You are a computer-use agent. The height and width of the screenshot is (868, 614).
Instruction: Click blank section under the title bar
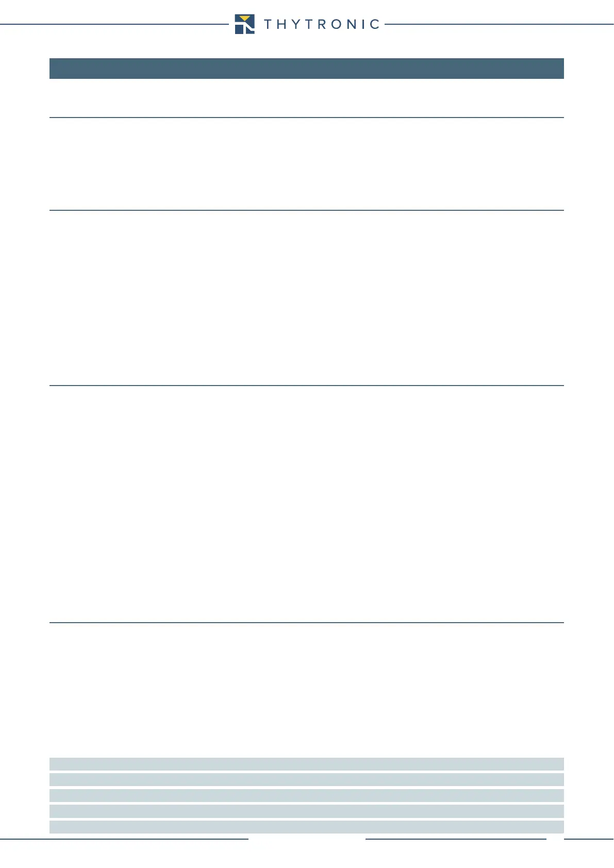306,98
